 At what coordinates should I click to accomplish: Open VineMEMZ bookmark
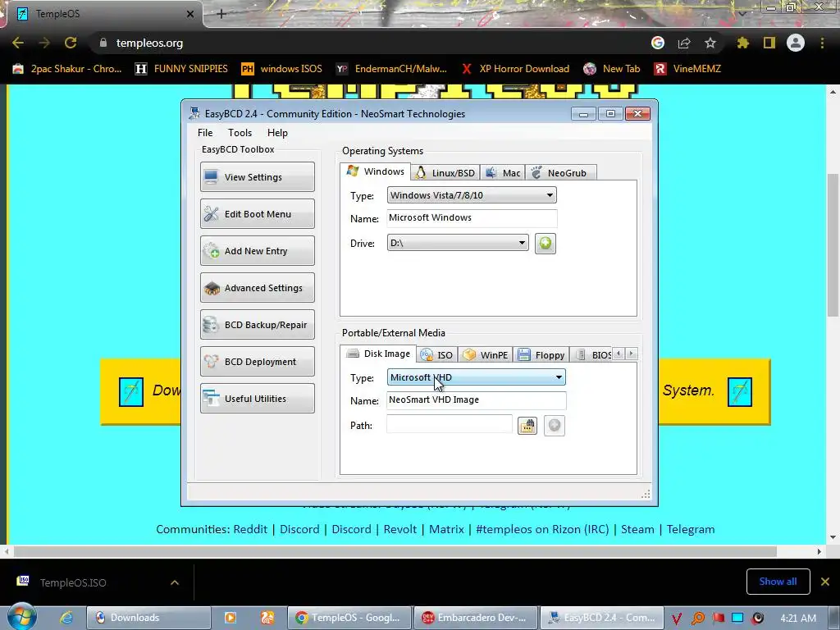click(x=688, y=69)
